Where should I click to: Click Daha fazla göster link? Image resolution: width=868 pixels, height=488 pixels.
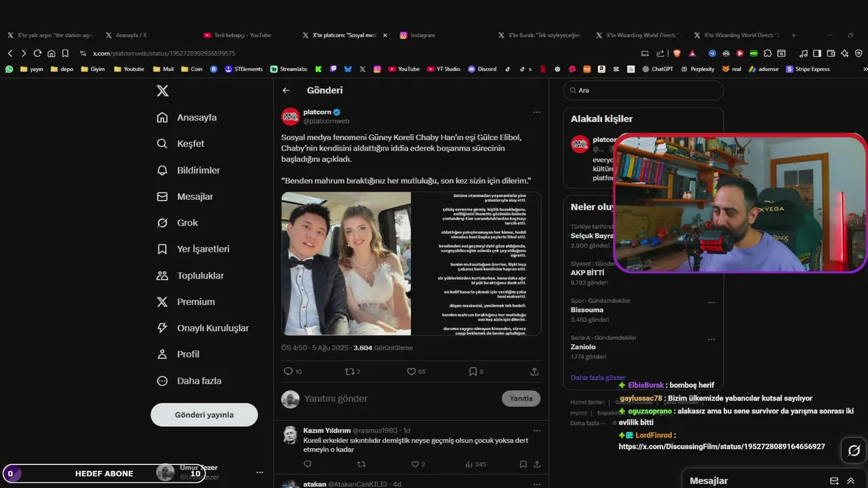click(598, 378)
